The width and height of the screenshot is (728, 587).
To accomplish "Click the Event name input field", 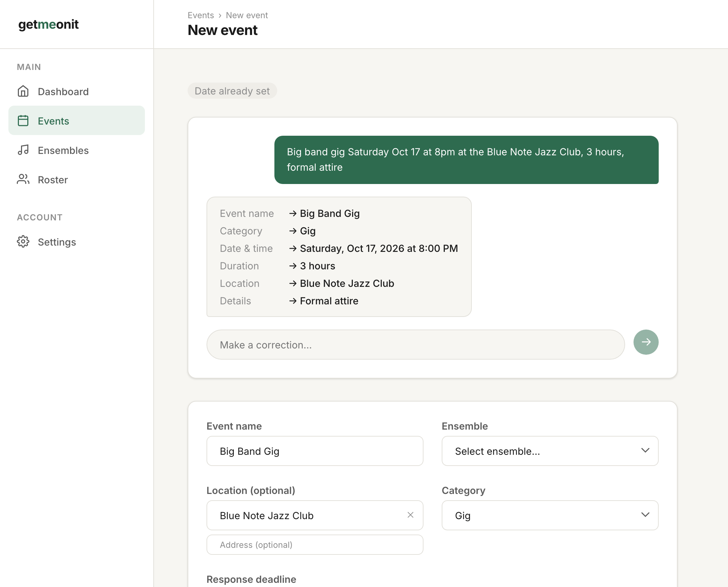I will coord(315,451).
